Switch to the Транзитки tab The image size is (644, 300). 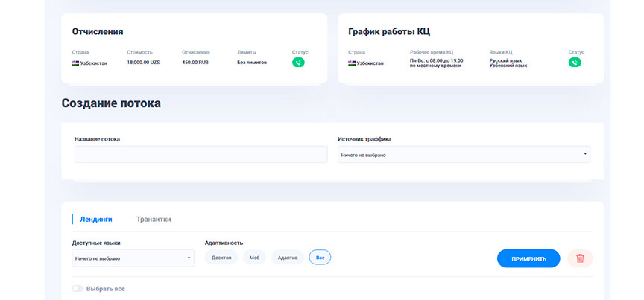(154, 220)
